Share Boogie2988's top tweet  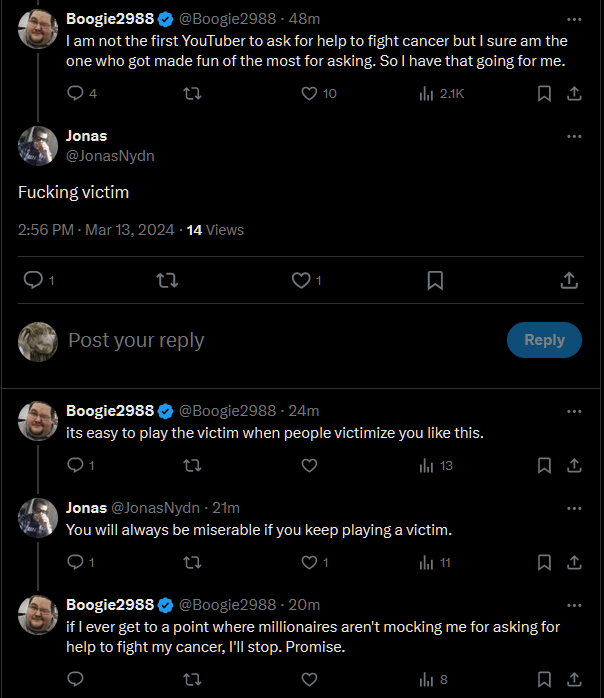574,93
